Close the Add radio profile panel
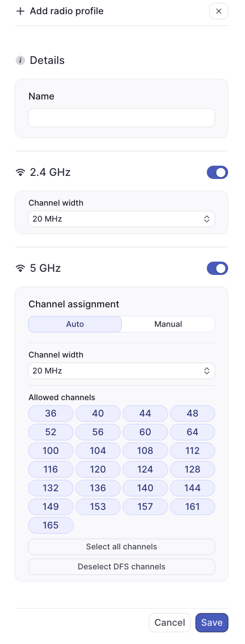This screenshot has width=245, height=644. 218,11
